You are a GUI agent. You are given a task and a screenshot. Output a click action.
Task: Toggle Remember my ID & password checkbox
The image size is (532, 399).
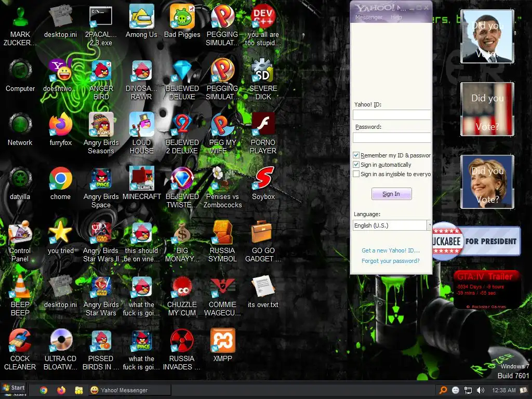click(356, 155)
